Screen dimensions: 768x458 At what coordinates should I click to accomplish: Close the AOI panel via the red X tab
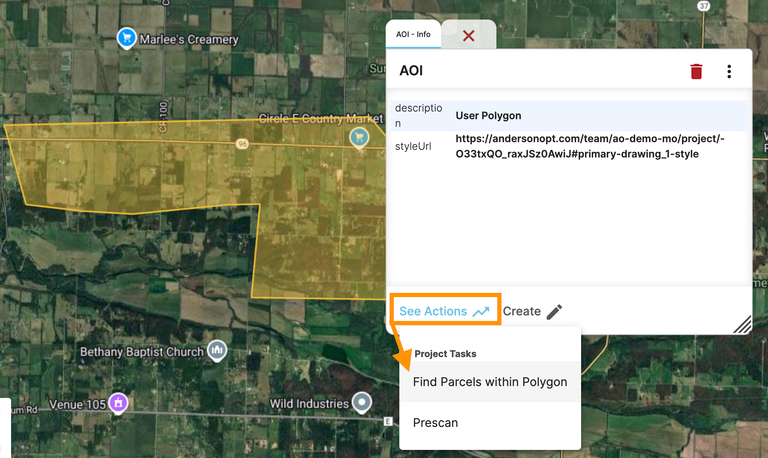coord(469,35)
